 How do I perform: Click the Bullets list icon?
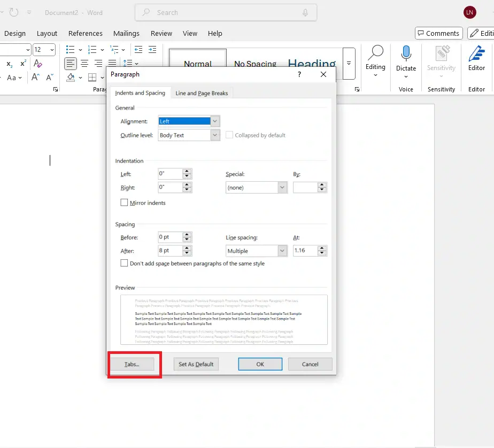coord(70,50)
